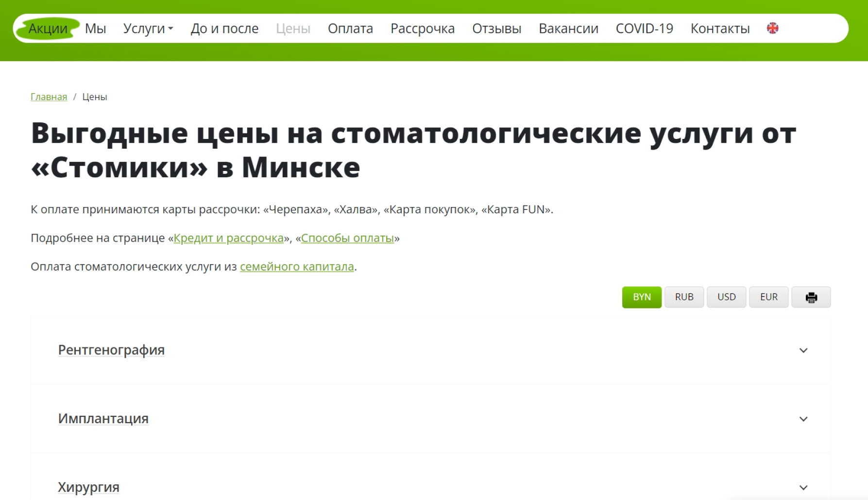Open the Акции menu item
868x500 pixels.
click(48, 29)
